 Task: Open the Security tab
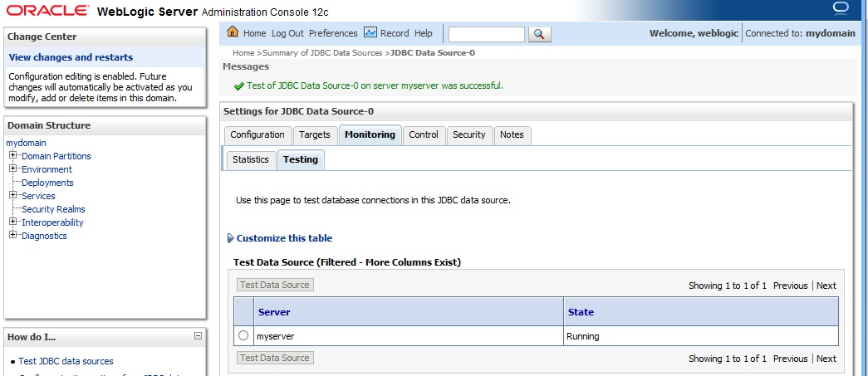pos(468,135)
